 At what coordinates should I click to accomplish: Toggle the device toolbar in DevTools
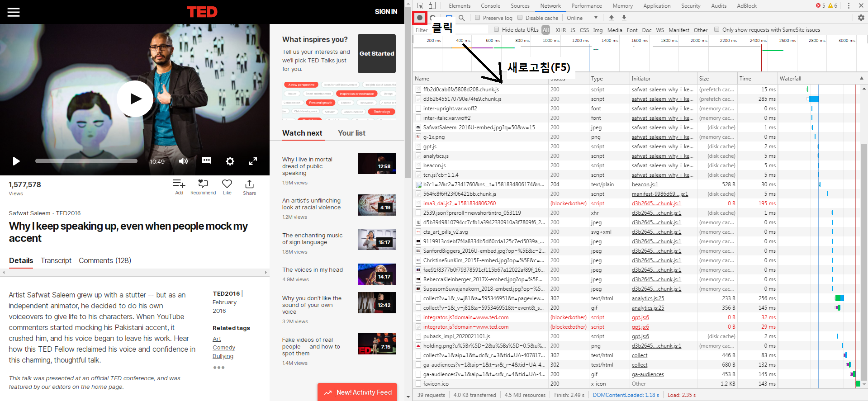point(432,6)
